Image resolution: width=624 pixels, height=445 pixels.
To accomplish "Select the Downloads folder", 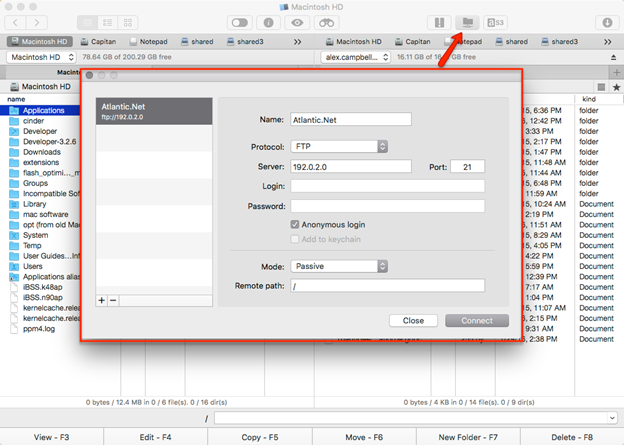I will [x=40, y=152].
